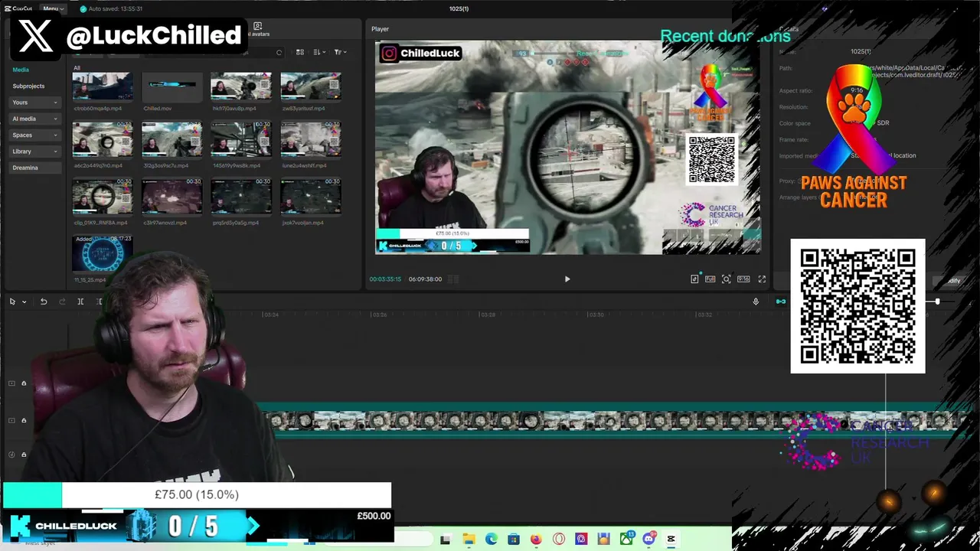The image size is (980, 551).
Task: Switch the media list to grid view
Action: pos(300,52)
